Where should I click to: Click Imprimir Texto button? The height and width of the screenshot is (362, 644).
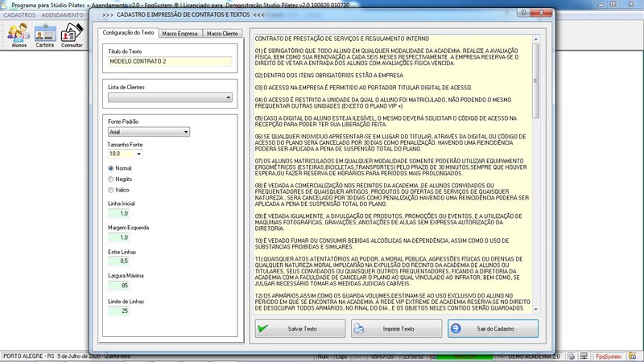397,329
